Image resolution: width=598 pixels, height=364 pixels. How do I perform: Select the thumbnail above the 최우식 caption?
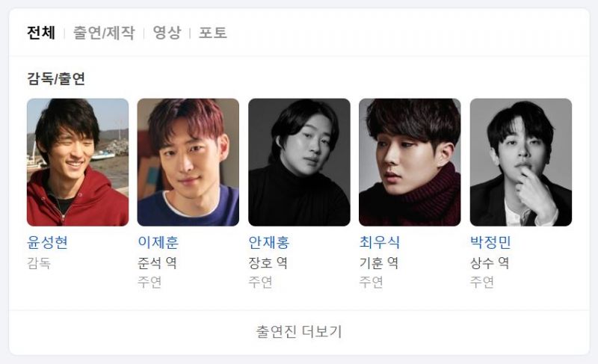point(410,162)
